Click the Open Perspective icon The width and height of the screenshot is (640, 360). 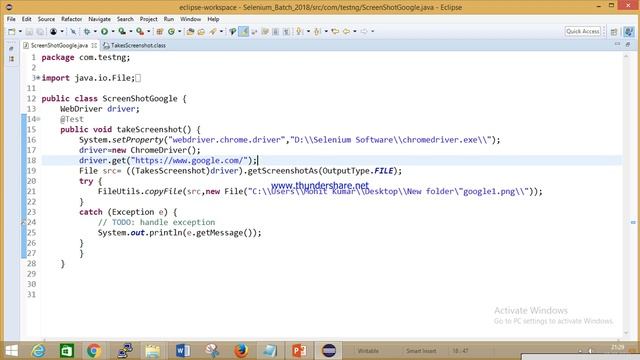614,32
